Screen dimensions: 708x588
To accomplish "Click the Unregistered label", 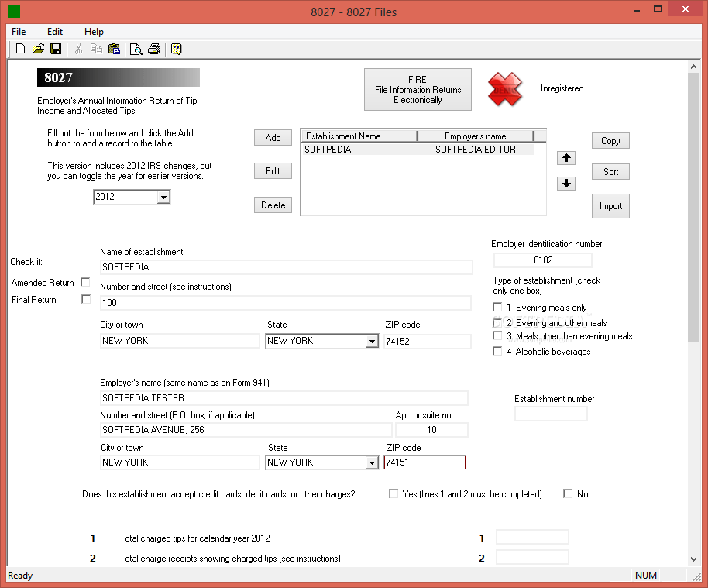I will point(560,88).
